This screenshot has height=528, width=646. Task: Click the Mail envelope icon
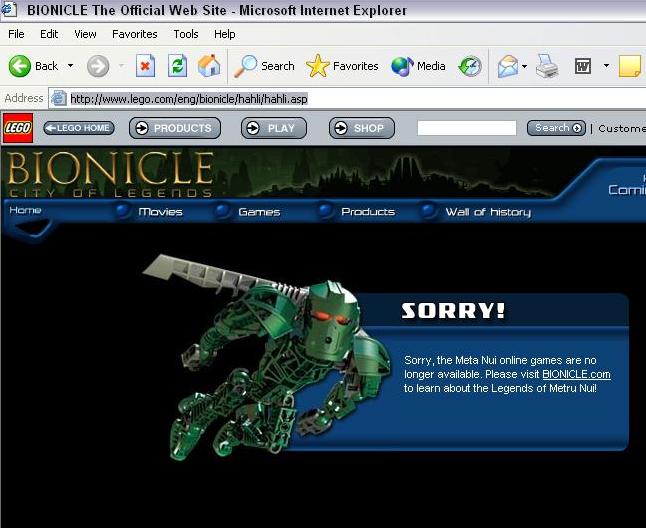click(508, 66)
